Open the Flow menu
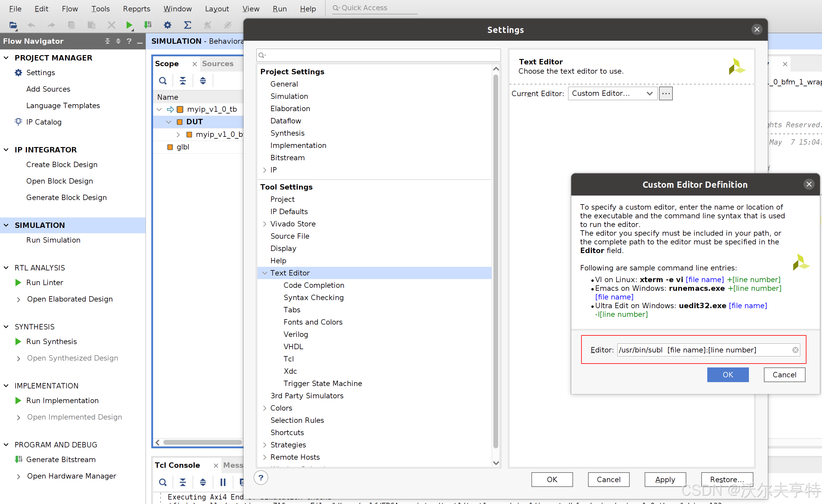This screenshot has width=822, height=504. pos(70,9)
